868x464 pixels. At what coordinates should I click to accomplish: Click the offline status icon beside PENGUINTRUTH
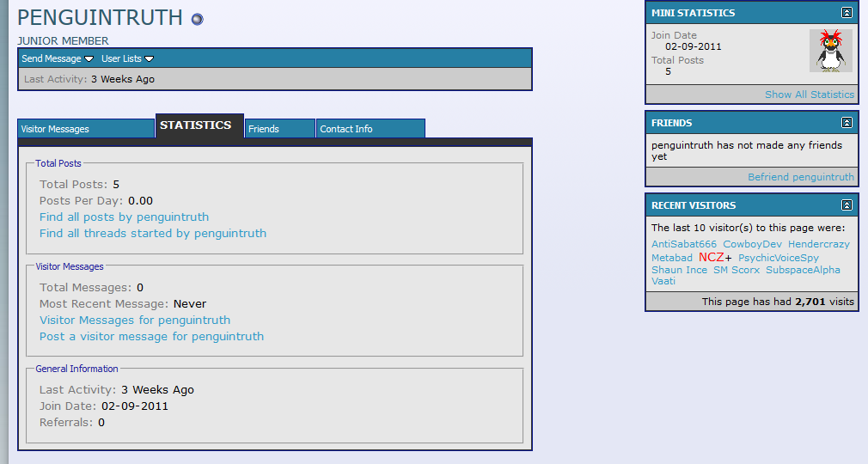[x=197, y=20]
